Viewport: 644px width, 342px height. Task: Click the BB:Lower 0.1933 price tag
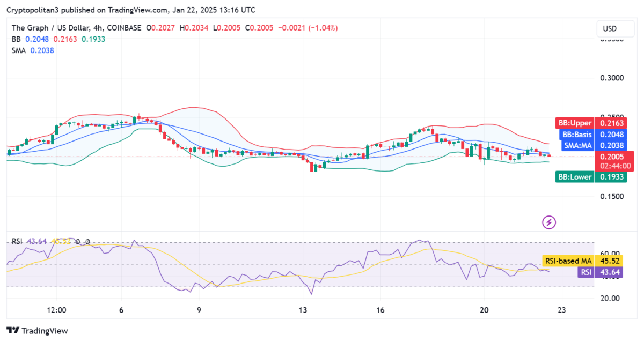[x=590, y=176]
